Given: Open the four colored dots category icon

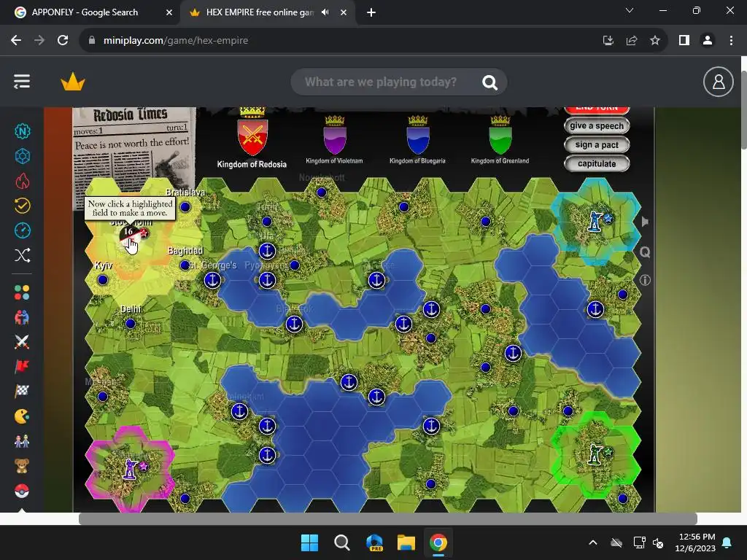Looking at the screenshot, I should [x=22, y=292].
